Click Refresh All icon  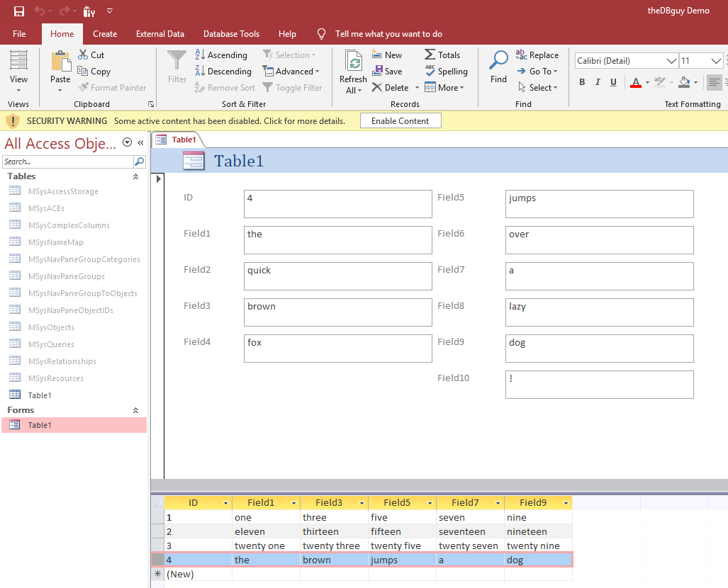click(x=353, y=60)
